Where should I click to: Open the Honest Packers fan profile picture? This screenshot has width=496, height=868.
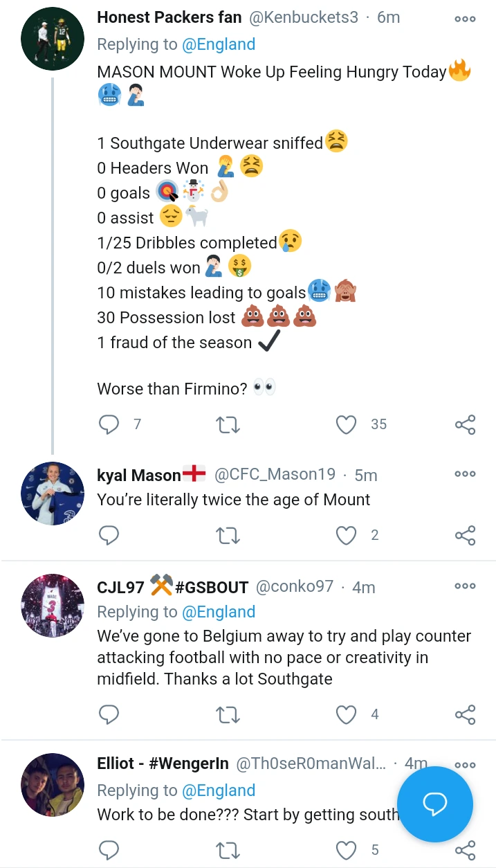(x=53, y=39)
